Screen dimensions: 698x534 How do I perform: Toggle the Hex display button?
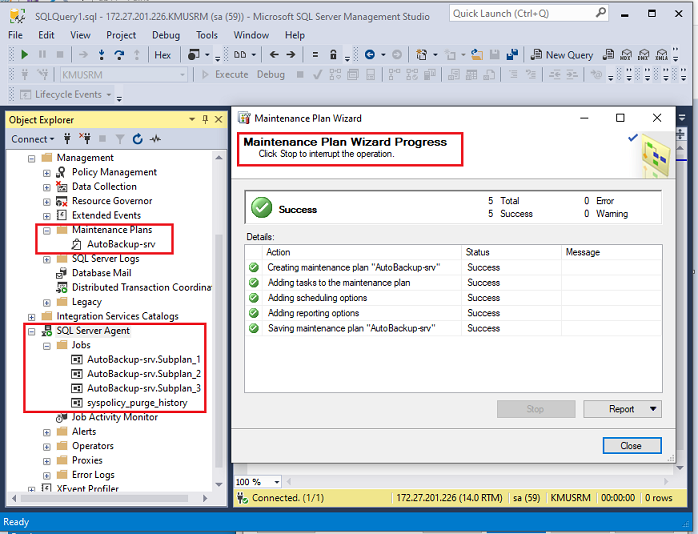tap(162, 55)
